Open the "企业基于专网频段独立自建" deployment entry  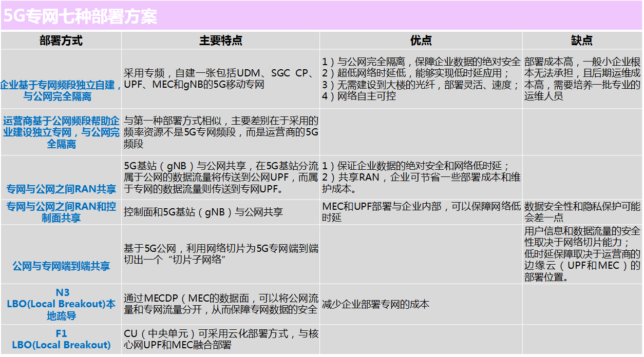(x=61, y=90)
